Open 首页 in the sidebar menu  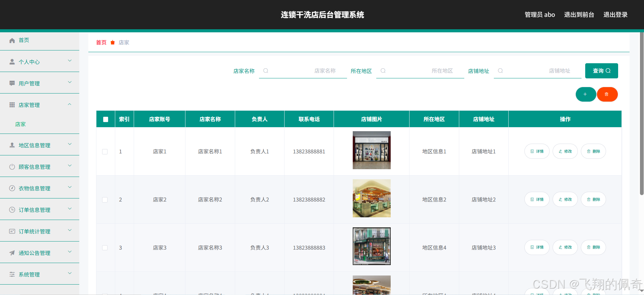(40, 40)
